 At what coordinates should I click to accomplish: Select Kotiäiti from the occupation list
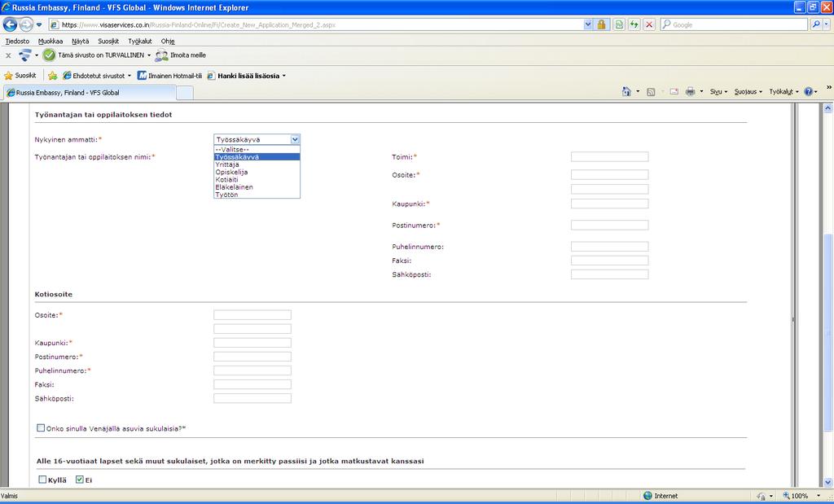click(257, 180)
